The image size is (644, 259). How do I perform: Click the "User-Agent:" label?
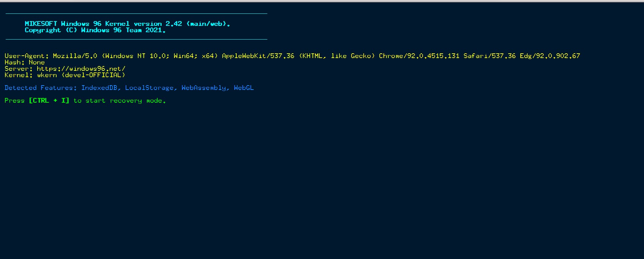pos(26,56)
